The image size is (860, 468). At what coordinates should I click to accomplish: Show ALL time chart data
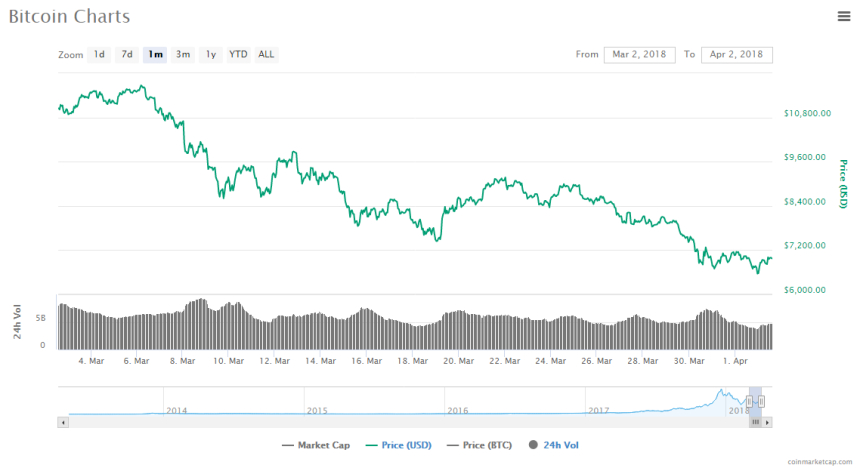click(266, 54)
